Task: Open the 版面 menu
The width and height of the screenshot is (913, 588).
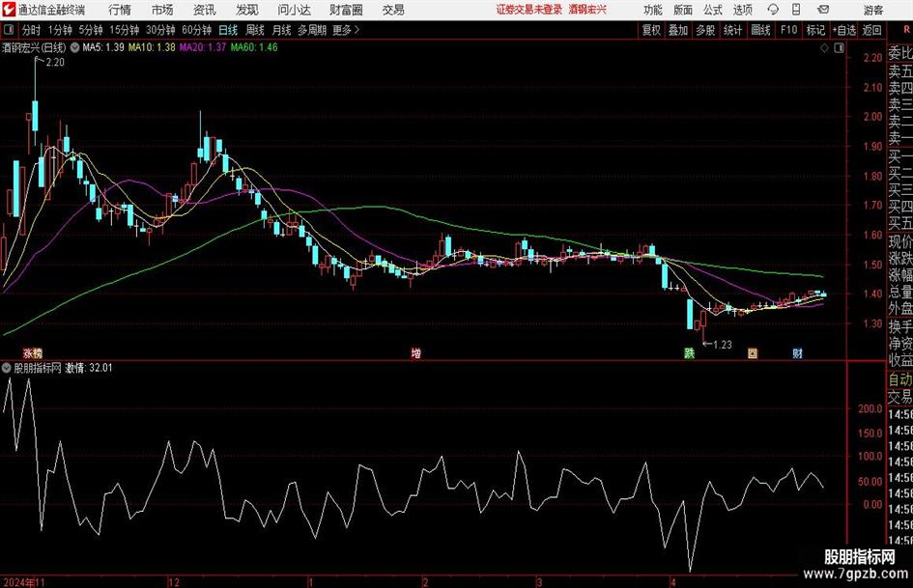Action: pyautogui.click(x=683, y=10)
